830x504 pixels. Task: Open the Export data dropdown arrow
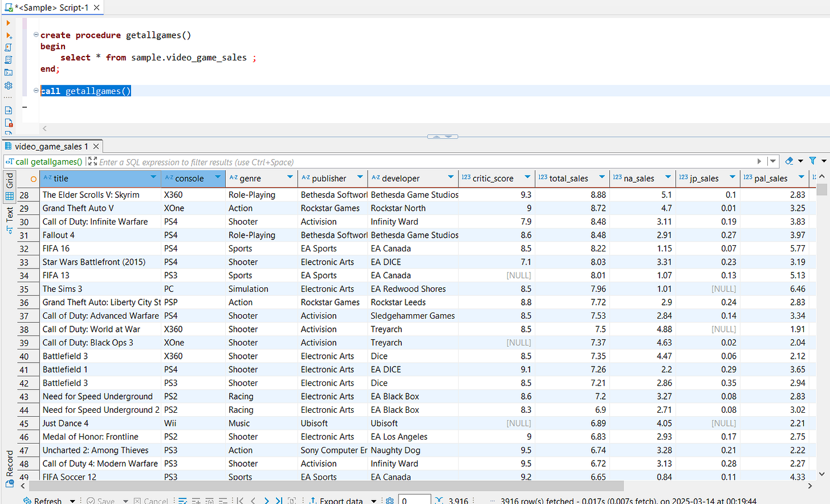[x=374, y=501]
